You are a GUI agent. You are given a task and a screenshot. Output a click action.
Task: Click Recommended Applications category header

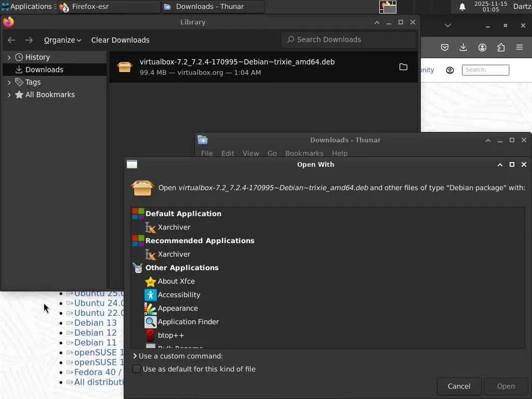point(200,241)
